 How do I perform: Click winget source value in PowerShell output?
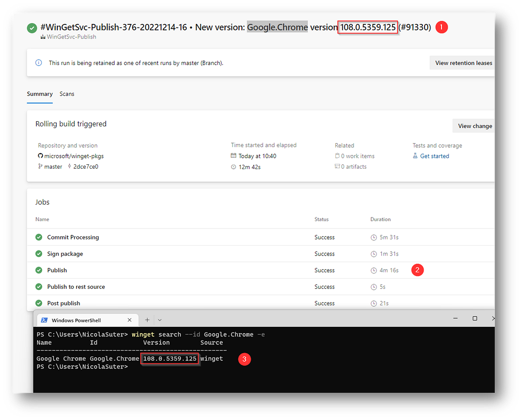tap(211, 359)
